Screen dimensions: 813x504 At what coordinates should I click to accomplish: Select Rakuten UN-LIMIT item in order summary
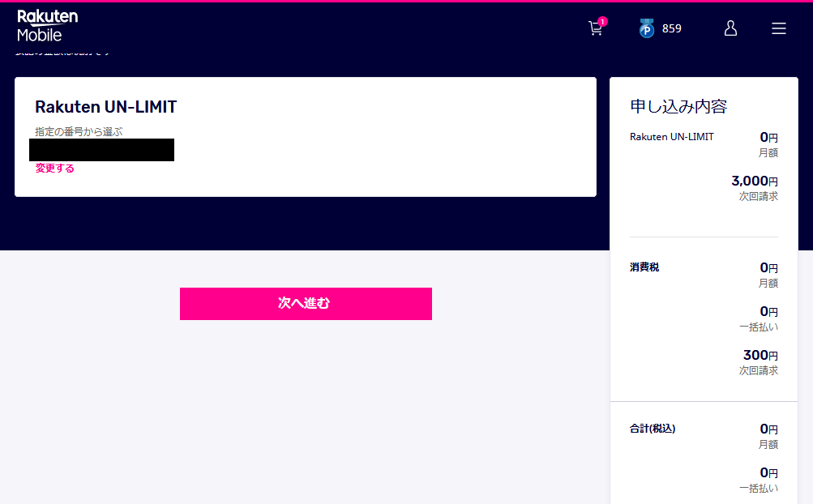(x=671, y=137)
